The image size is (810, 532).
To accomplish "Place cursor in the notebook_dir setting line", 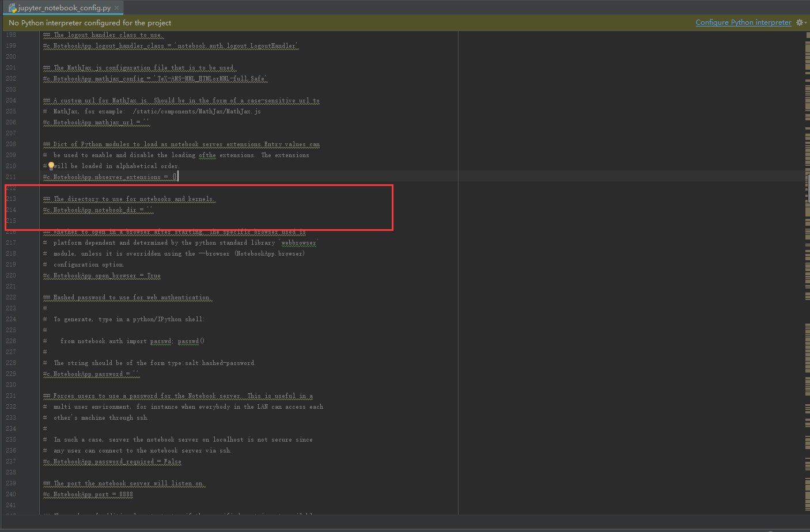I will [98, 210].
